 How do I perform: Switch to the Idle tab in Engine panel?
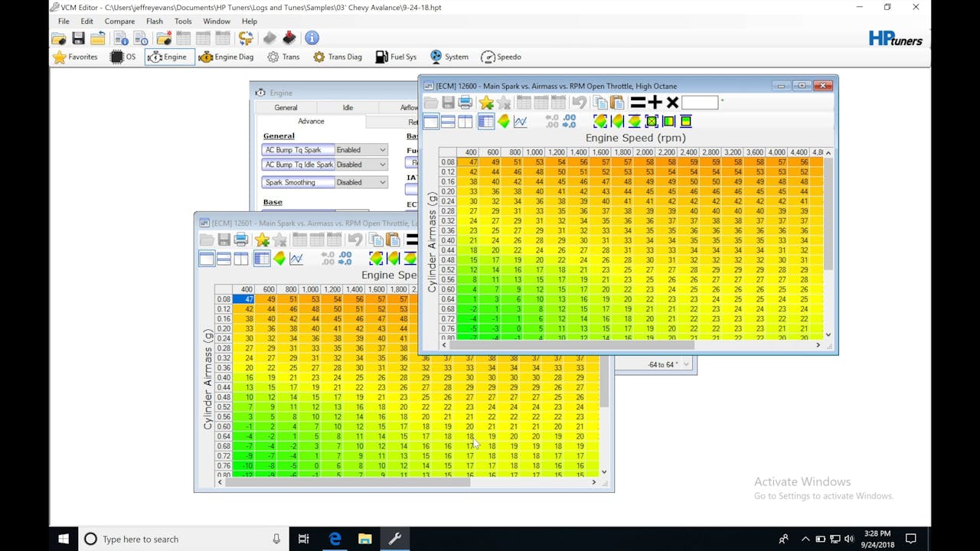pos(348,108)
